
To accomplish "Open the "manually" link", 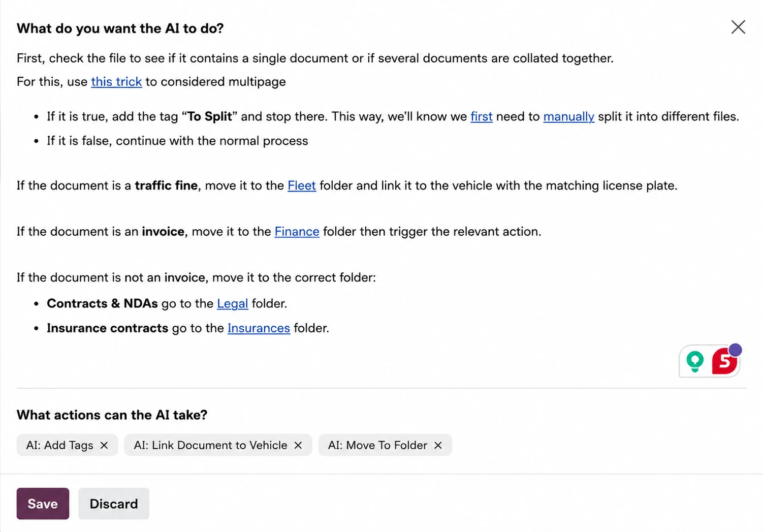I will click(x=568, y=116).
